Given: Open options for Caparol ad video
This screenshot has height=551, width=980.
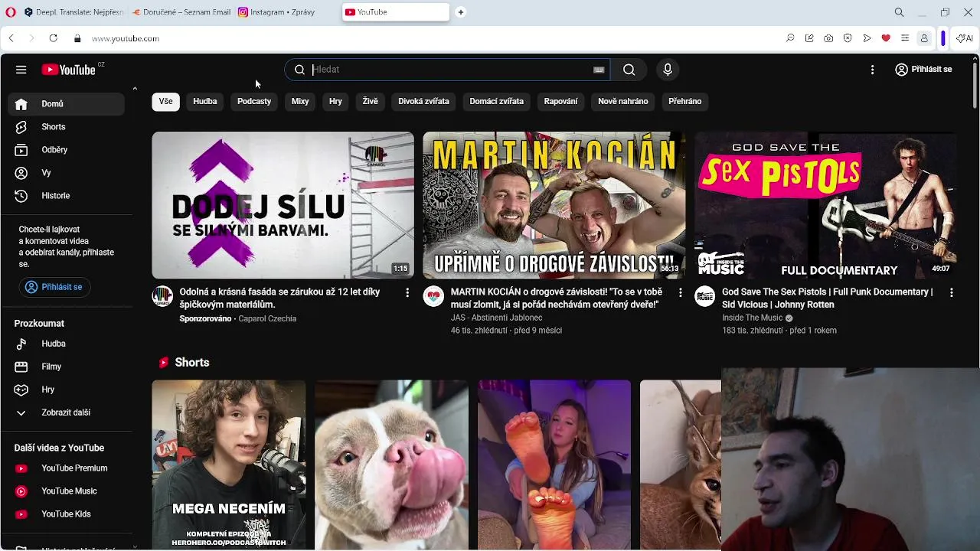Looking at the screenshot, I should click(x=407, y=292).
